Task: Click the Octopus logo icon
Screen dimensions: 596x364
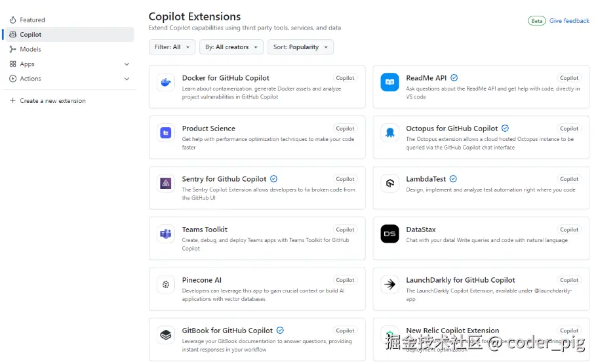Action: (389, 132)
